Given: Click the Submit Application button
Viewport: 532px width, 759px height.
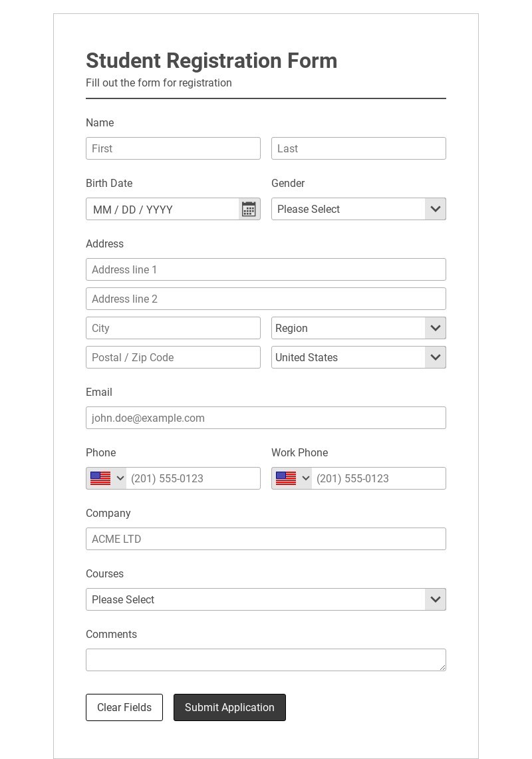Looking at the screenshot, I should click(x=229, y=707).
